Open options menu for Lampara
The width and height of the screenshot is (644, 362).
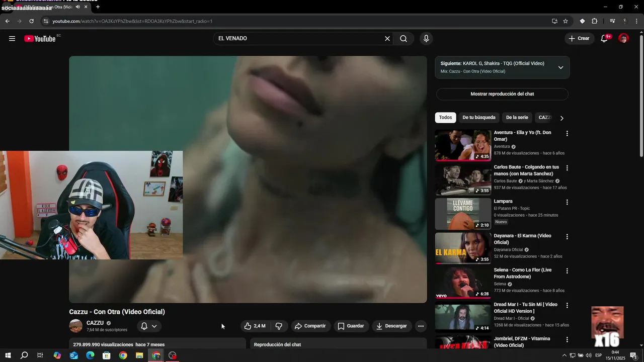567,202
